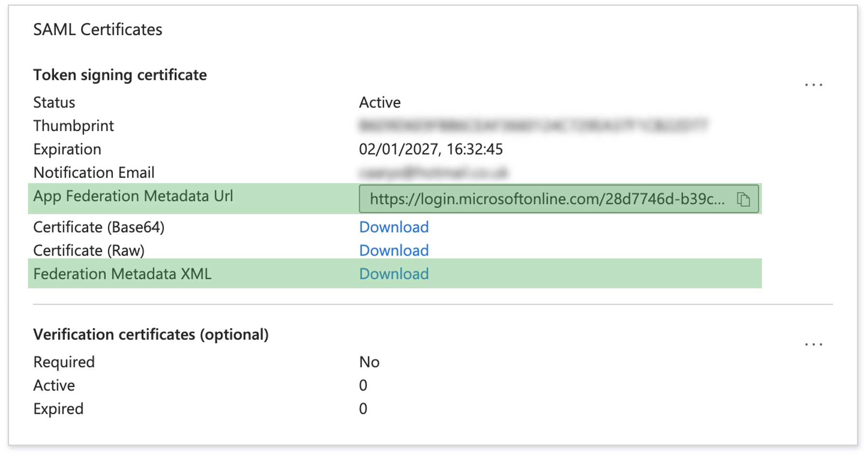Screen dimensions: 868x459
Task: Click inside the login.microsoftonline.com URL field
Action: click(547, 199)
